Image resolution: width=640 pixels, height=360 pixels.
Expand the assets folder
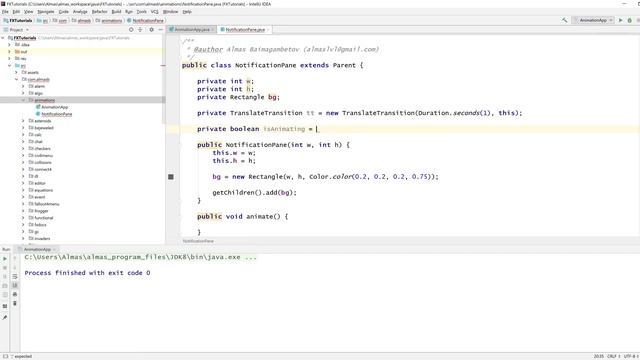[16, 73]
